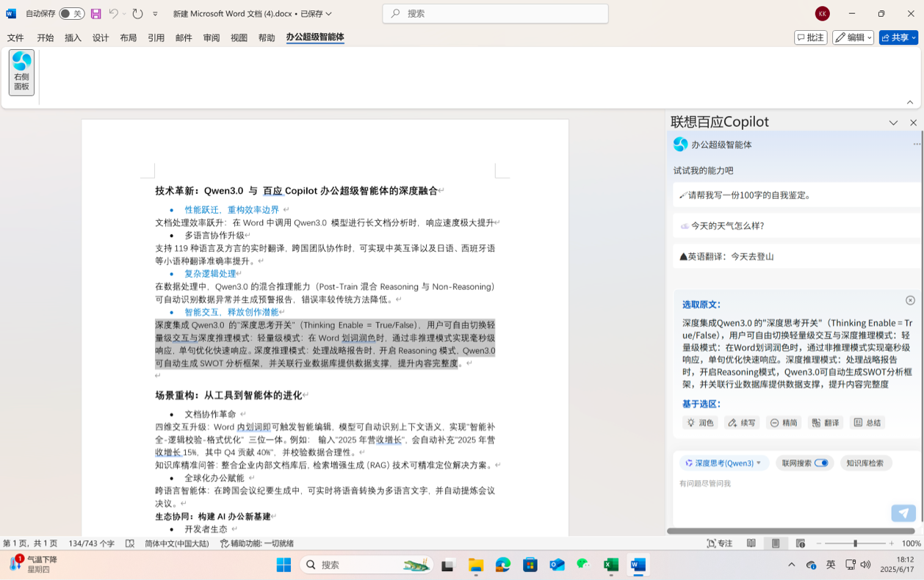This screenshot has height=580, width=924.
Task: Click the 润色 polish action
Action: coord(700,423)
